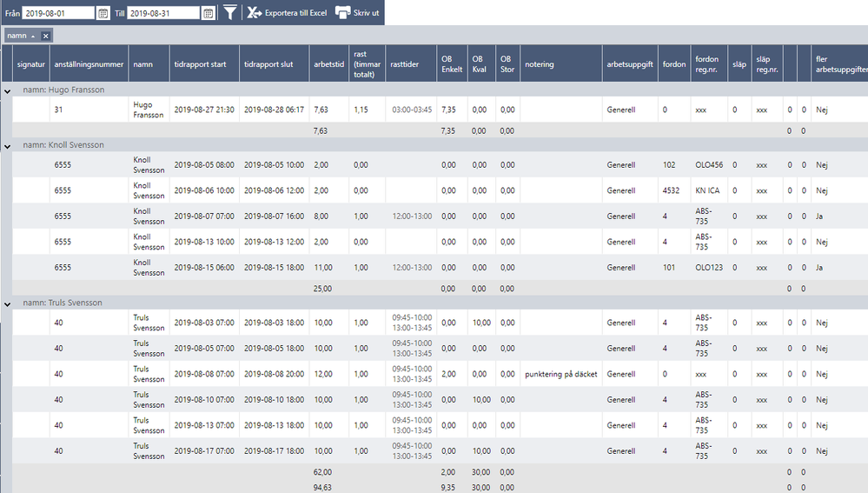Select end time 2019-08-15 18:00 cell

(x=274, y=268)
